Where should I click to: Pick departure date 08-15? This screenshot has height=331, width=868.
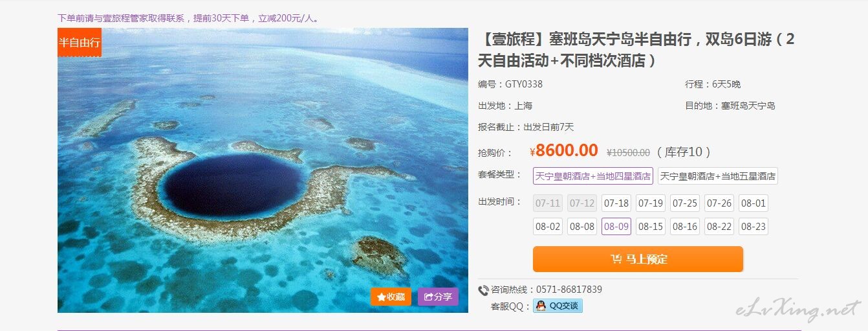click(x=651, y=227)
